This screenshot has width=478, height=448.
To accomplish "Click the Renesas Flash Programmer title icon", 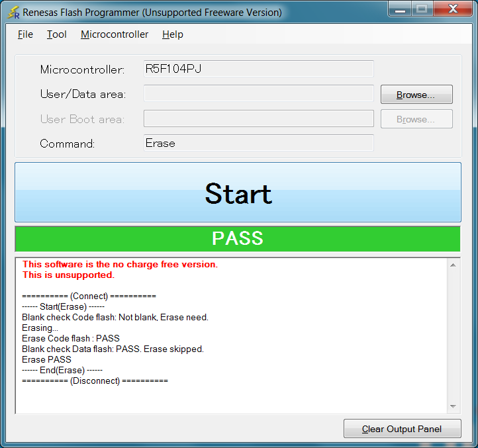I will tap(13, 13).
